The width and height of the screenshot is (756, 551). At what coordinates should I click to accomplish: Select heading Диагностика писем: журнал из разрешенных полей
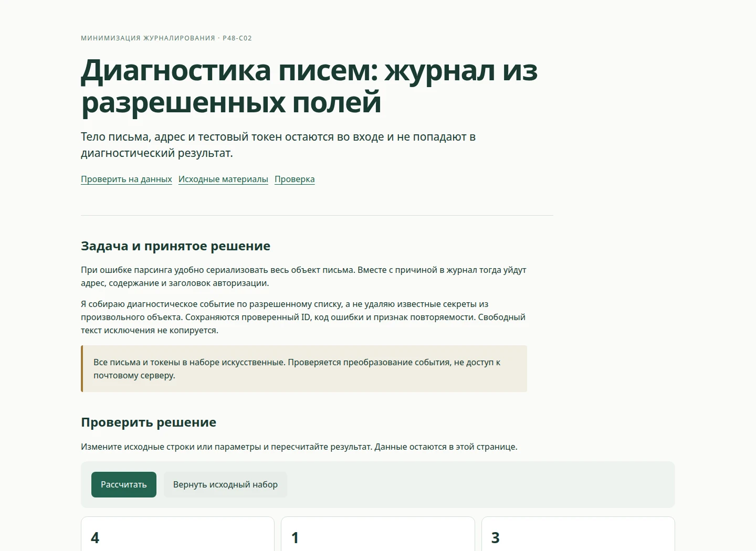[x=309, y=86]
